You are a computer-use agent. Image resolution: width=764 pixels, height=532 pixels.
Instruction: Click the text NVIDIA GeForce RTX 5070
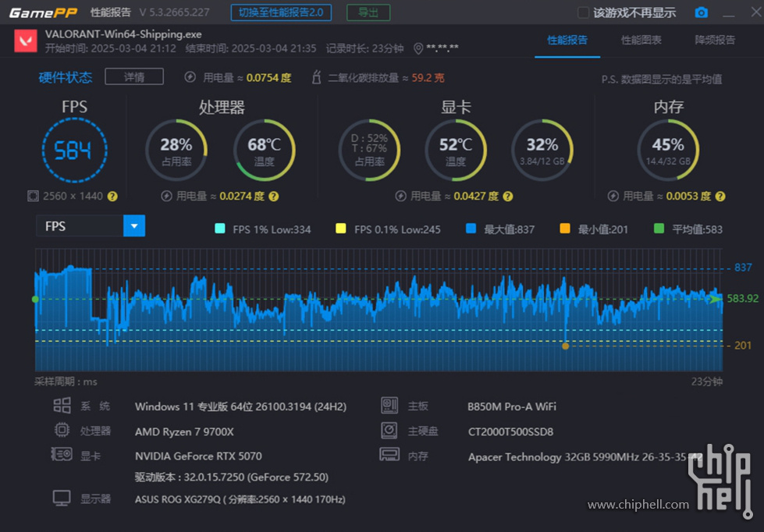point(198,456)
